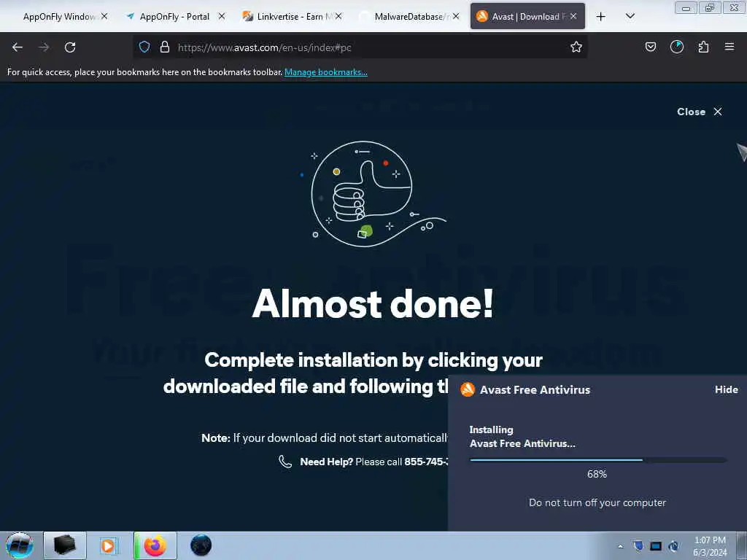Click the 68% progress text
The height and width of the screenshot is (560, 747).
tap(597, 474)
